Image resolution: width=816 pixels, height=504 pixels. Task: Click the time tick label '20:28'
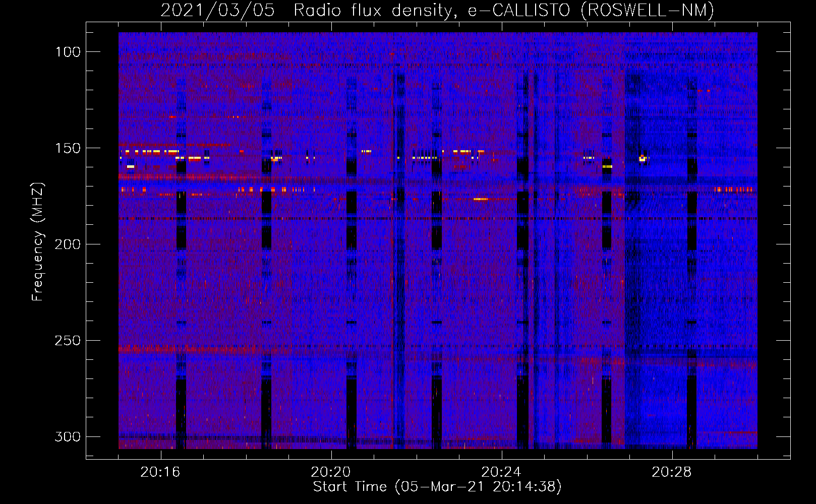tap(672, 472)
